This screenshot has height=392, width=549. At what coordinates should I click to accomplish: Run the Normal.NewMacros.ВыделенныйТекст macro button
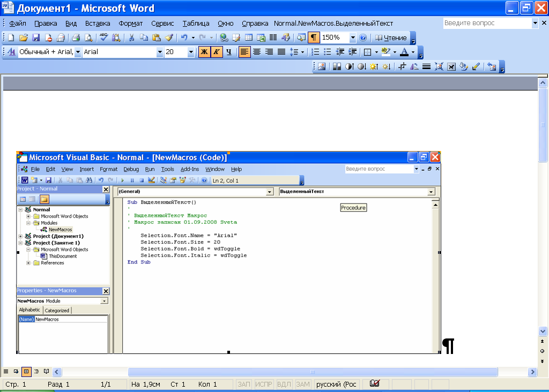tap(333, 23)
